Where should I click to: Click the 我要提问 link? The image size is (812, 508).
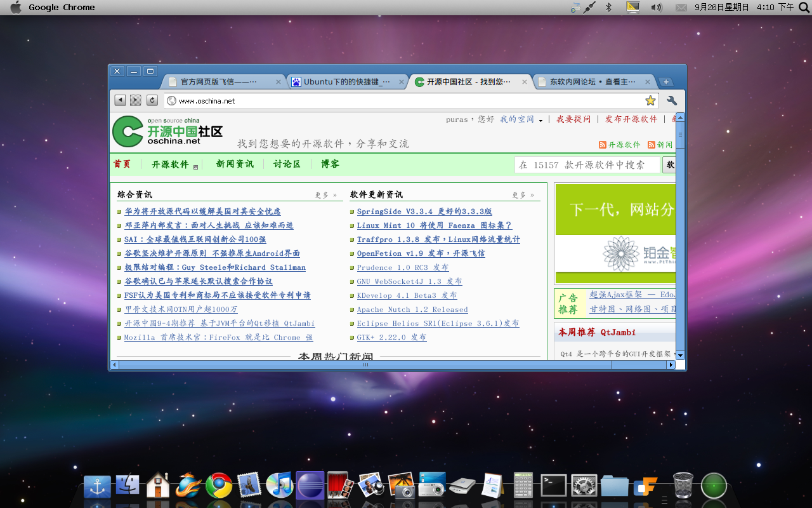click(573, 119)
